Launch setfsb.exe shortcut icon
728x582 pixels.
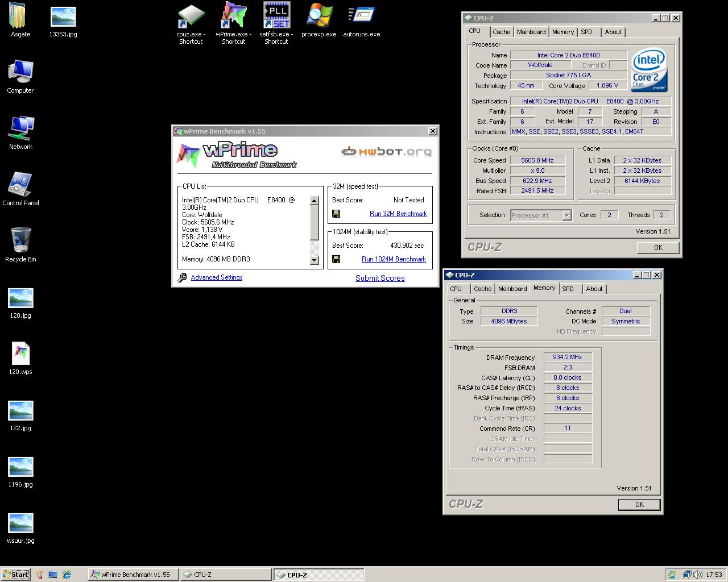[x=276, y=24]
